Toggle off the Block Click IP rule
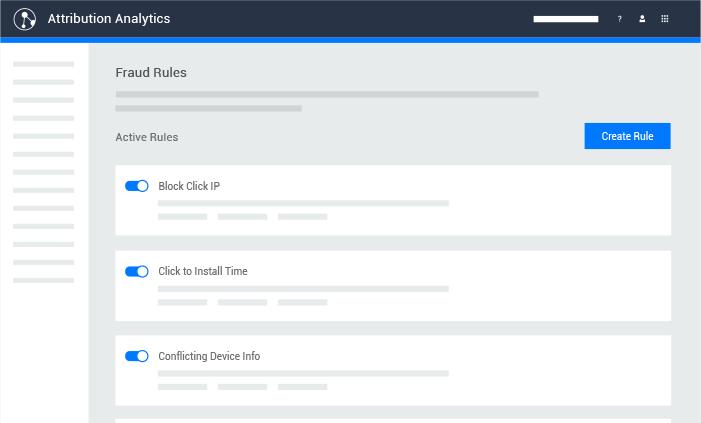 (x=137, y=186)
